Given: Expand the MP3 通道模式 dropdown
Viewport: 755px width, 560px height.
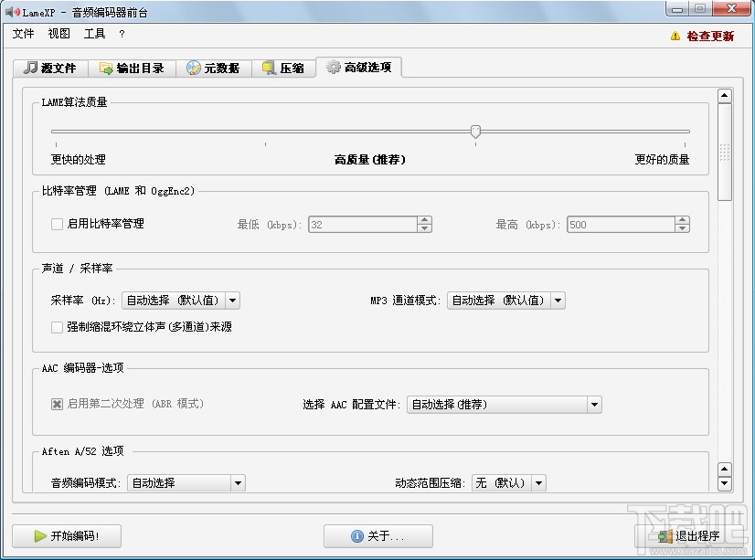Looking at the screenshot, I should pyautogui.click(x=558, y=300).
